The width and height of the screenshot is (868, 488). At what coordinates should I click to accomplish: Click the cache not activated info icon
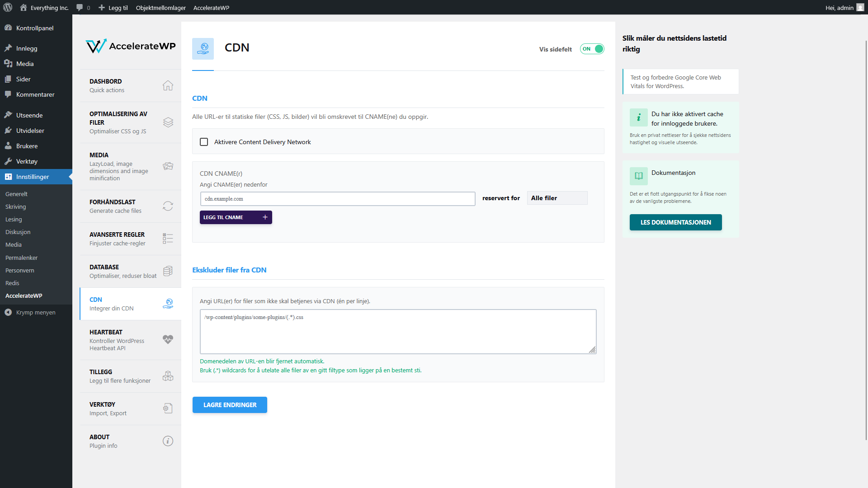(x=638, y=117)
